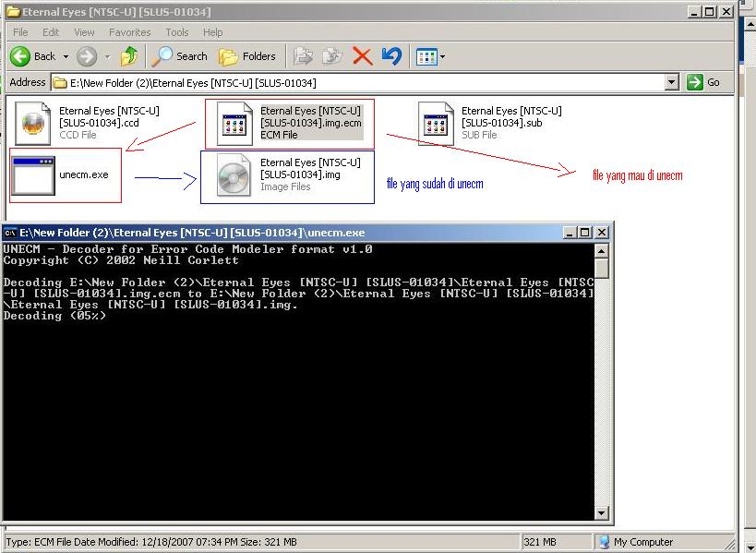Toggle the Folders pane

(x=246, y=56)
